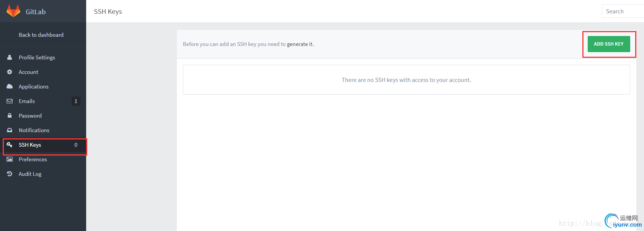Open the Applications sidebar entry

(x=33, y=87)
